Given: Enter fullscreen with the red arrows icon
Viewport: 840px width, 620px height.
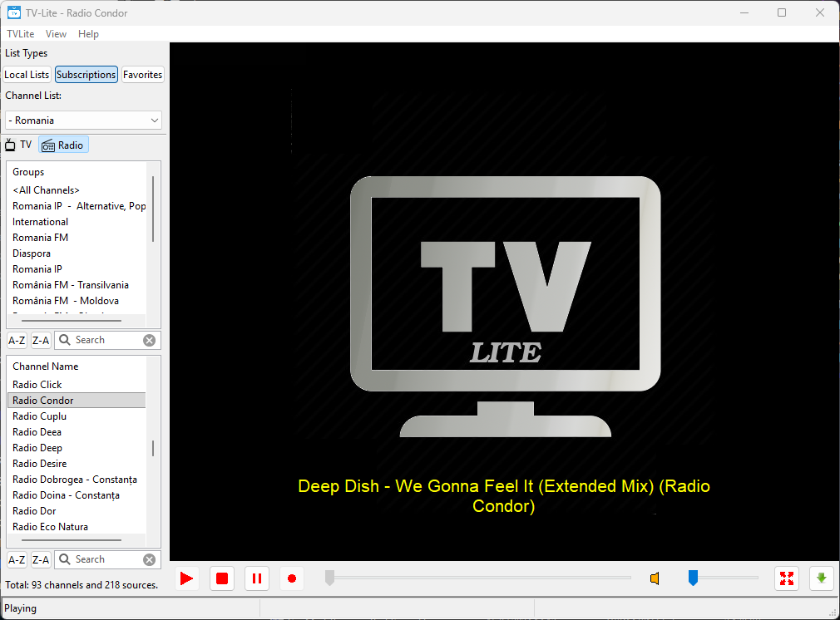Looking at the screenshot, I should (x=786, y=578).
